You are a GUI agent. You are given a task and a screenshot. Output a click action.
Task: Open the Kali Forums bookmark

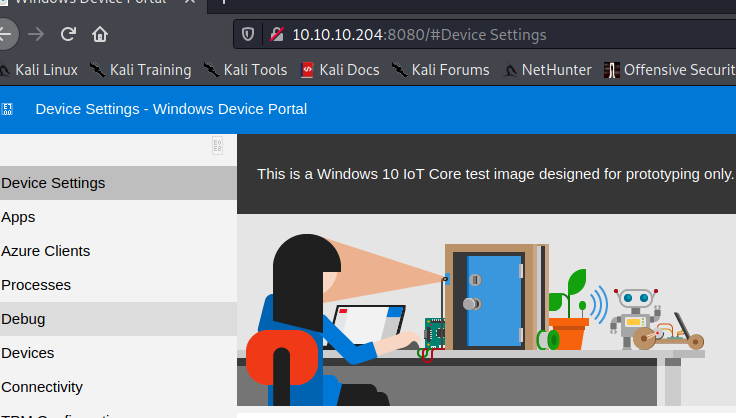441,70
